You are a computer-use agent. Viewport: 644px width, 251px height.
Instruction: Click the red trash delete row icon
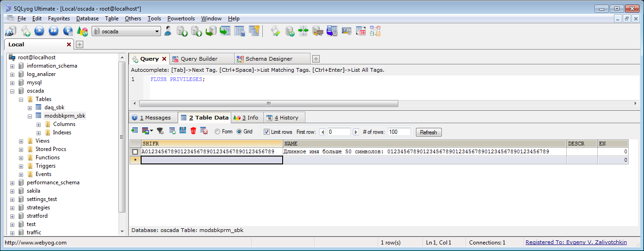(x=193, y=131)
